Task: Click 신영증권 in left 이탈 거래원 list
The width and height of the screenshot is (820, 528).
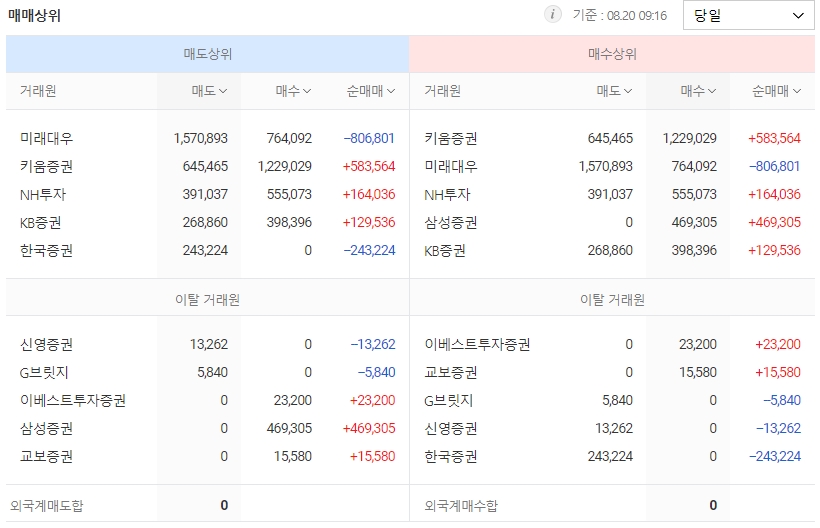Action: tap(47, 345)
